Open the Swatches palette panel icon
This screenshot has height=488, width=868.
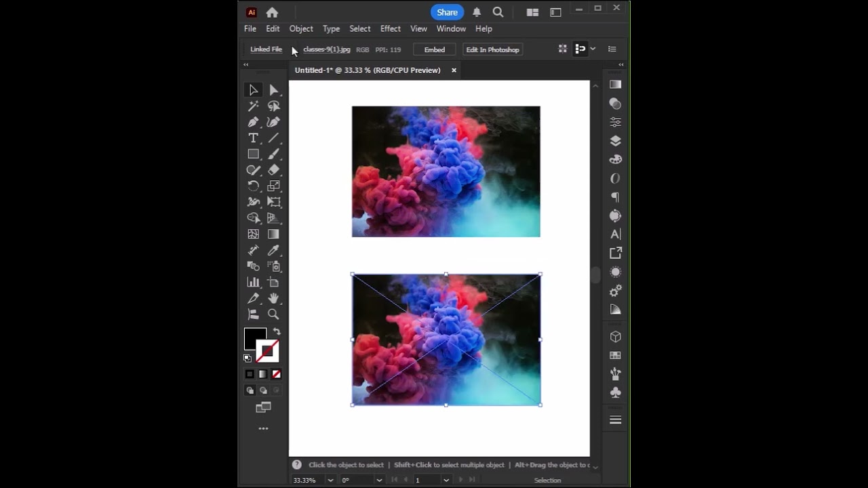click(x=615, y=160)
